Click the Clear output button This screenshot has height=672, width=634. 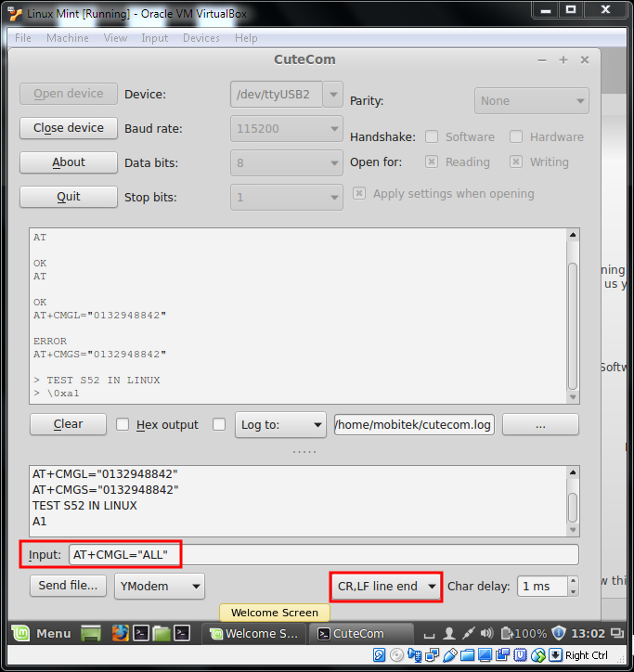click(68, 424)
